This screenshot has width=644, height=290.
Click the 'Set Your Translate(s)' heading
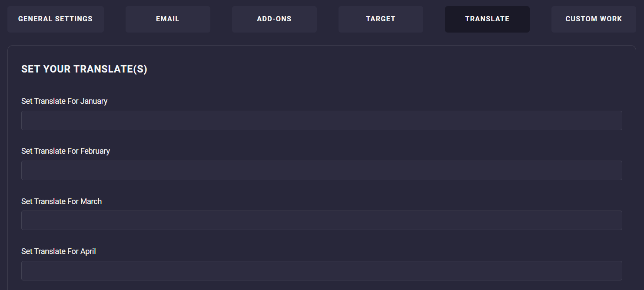click(x=84, y=69)
